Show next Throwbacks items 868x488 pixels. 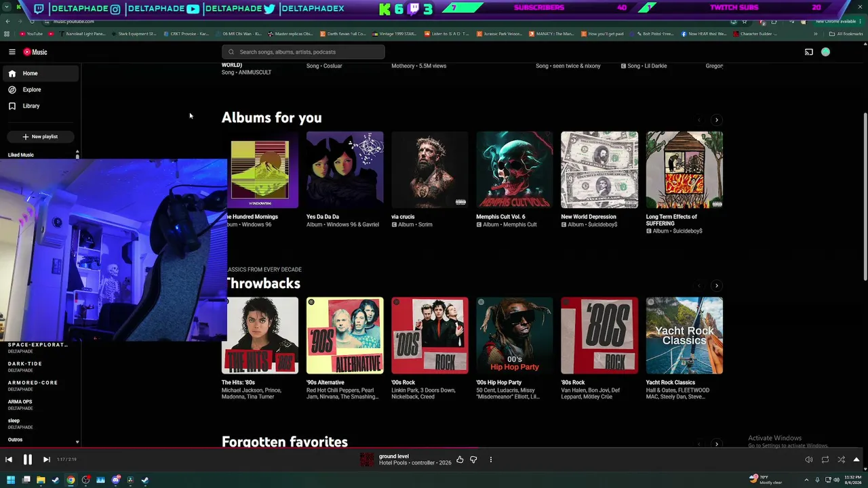(x=716, y=285)
